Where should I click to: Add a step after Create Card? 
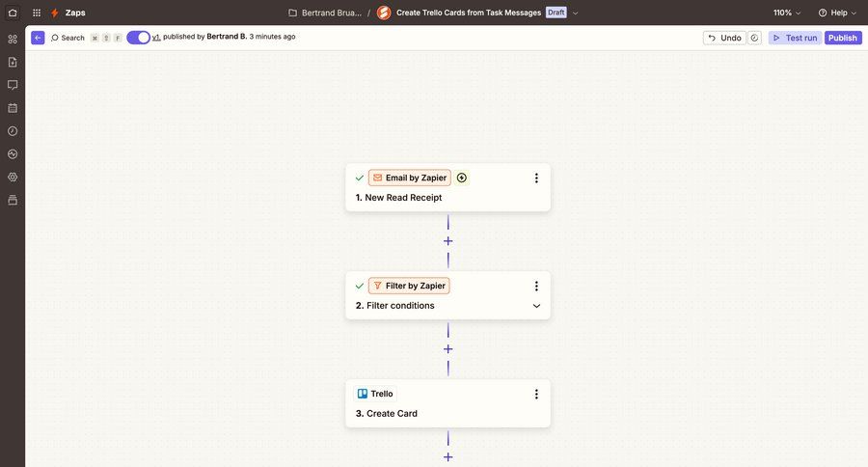448,457
